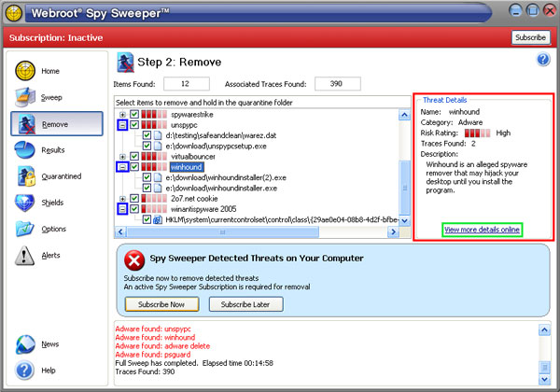Click file icon for unspypcsetup.exe

[x=158, y=146]
